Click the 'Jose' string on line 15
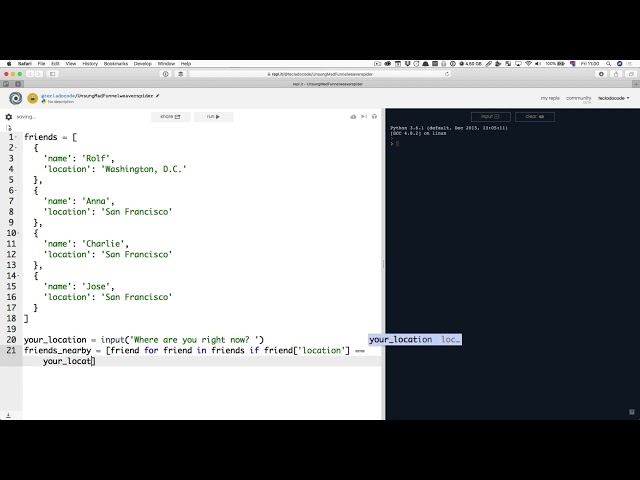640x480 pixels. (96, 287)
